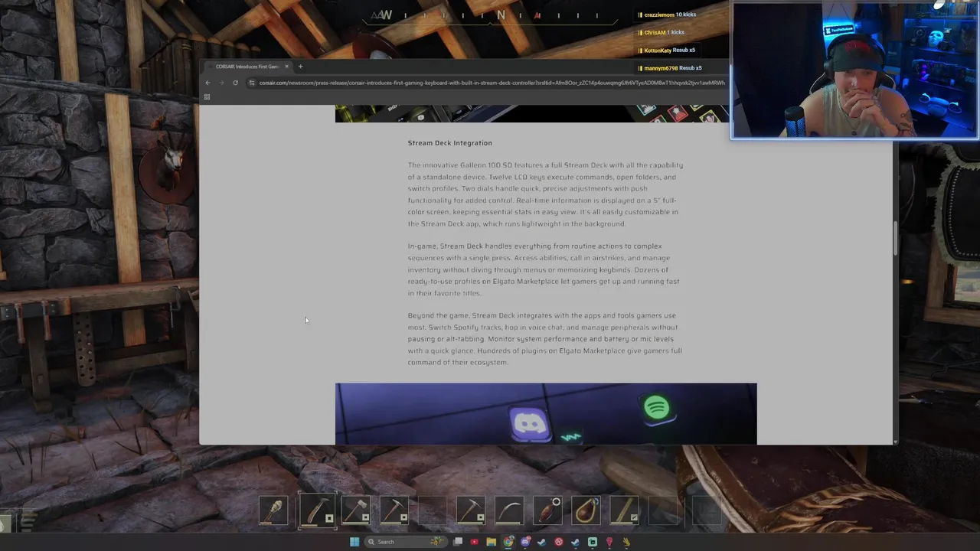This screenshot has height=551, width=980.
Task: Open the yellow claw taskbar icon
Action: (x=626, y=542)
